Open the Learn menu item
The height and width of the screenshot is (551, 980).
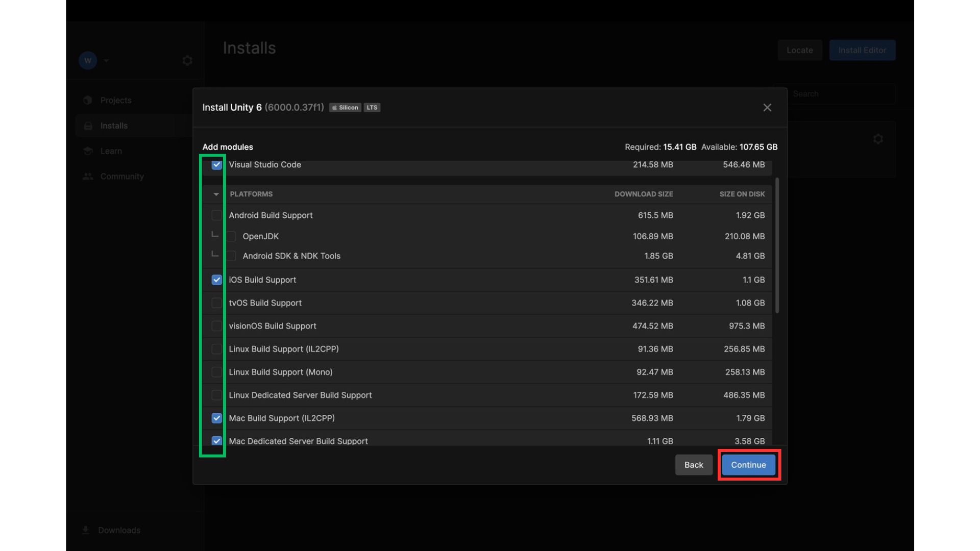click(x=111, y=151)
